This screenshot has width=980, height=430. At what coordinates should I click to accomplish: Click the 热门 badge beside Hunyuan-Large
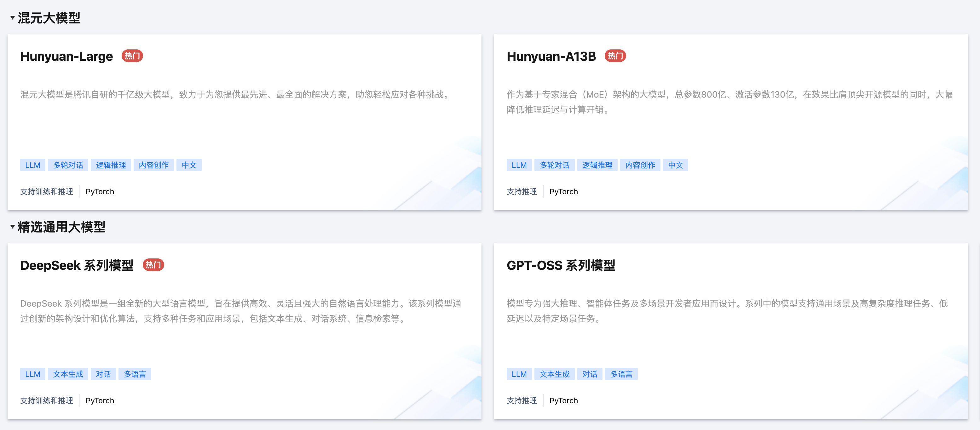tap(132, 56)
